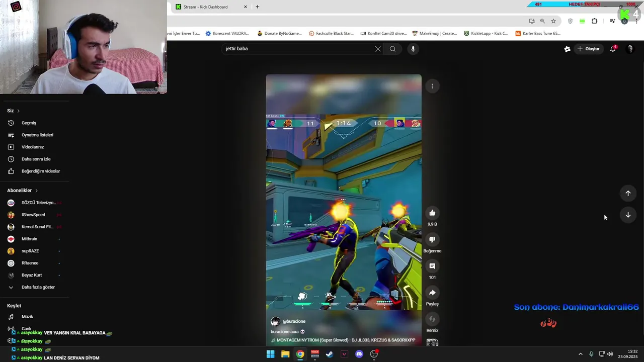Click the green extension icon in the browser toolbar
Viewport: 644px width, 362px height.
[x=582, y=21]
